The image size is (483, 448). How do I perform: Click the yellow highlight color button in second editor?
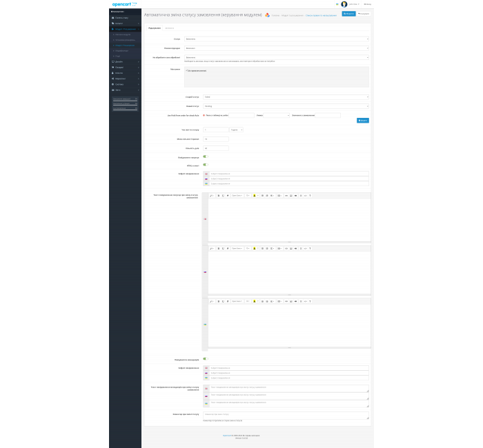tap(255, 249)
